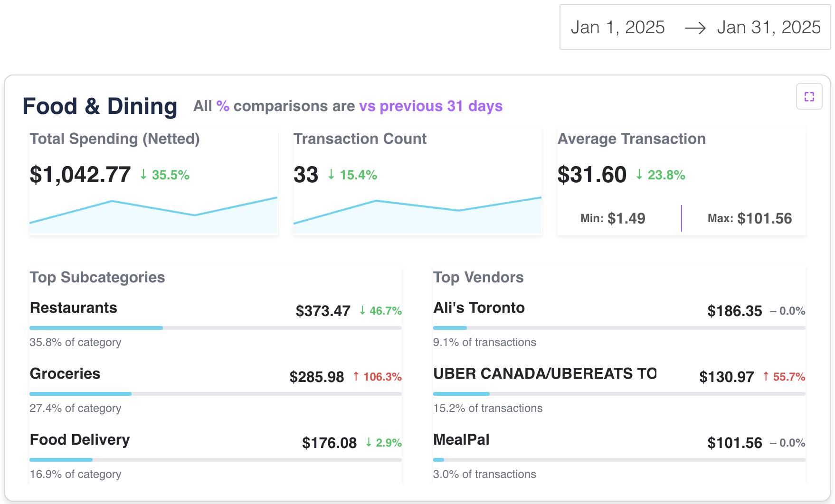The height and width of the screenshot is (504, 835).
Task: Click the up arrow beside UBER 55.7%
Action: (x=766, y=376)
